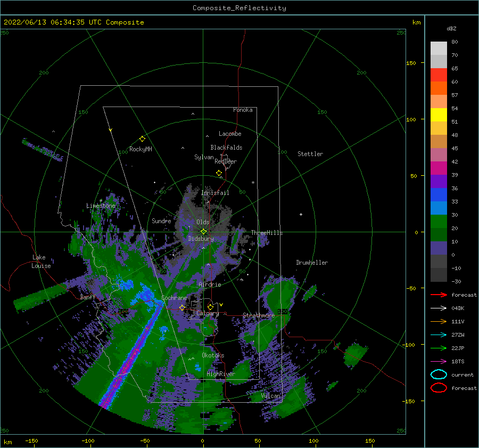Click the dBZ scale heading

coord(451,28)
